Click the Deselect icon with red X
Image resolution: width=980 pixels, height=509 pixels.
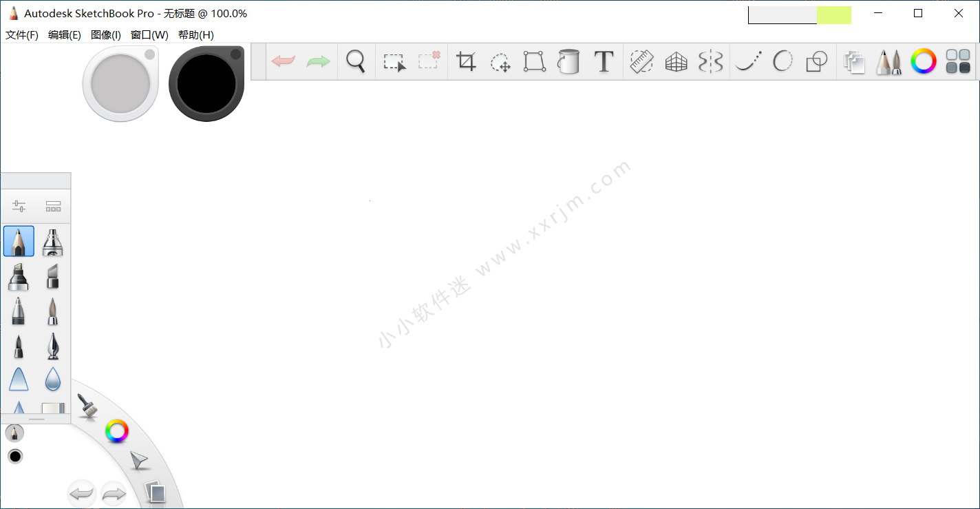click(429, 61)
